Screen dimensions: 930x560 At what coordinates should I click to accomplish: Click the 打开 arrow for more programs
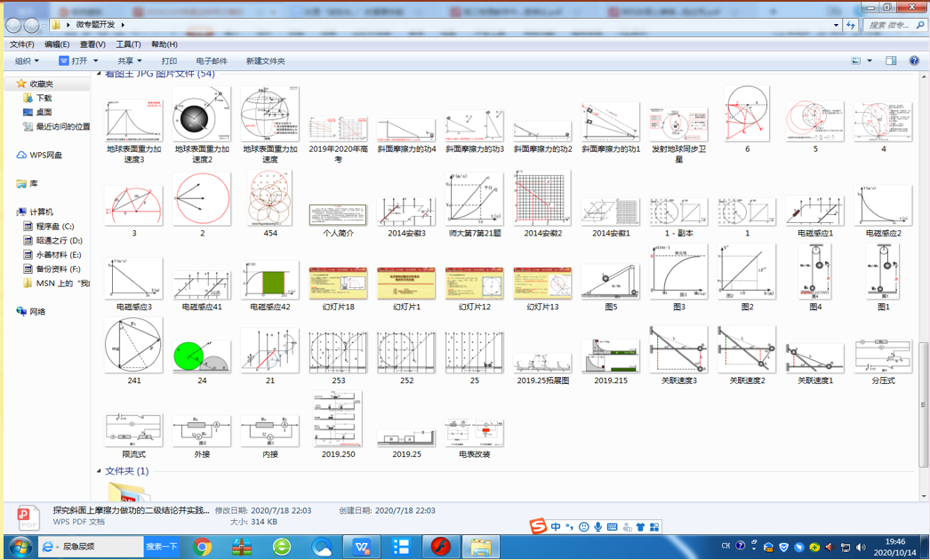[x=97, y=61]
